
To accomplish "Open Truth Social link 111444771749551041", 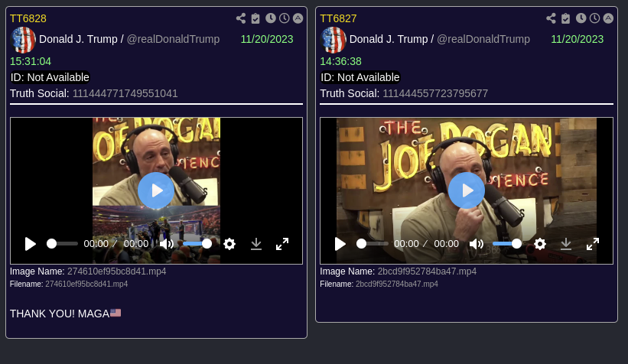I will pyautogui.click(x=125, y=94).
